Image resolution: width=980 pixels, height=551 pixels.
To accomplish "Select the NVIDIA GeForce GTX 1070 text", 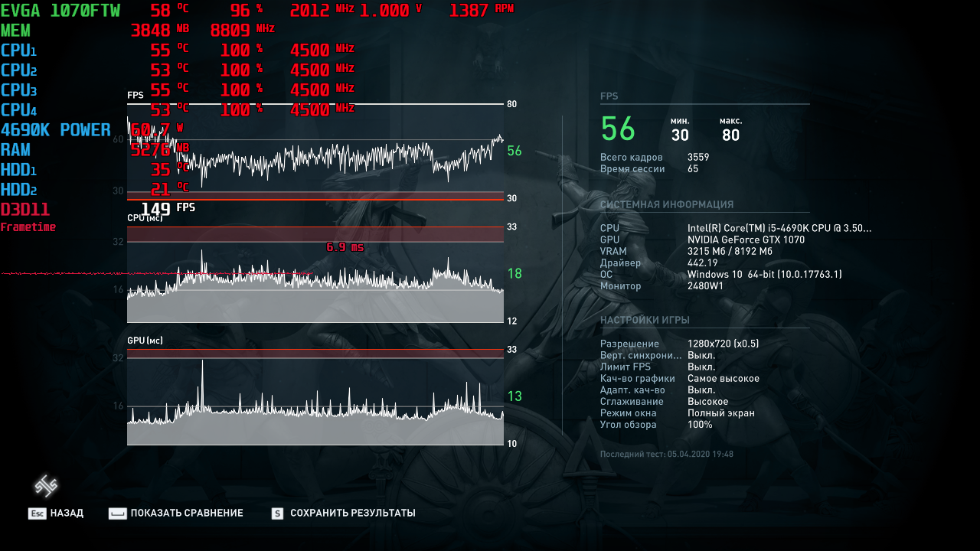I will pos(746,240).
